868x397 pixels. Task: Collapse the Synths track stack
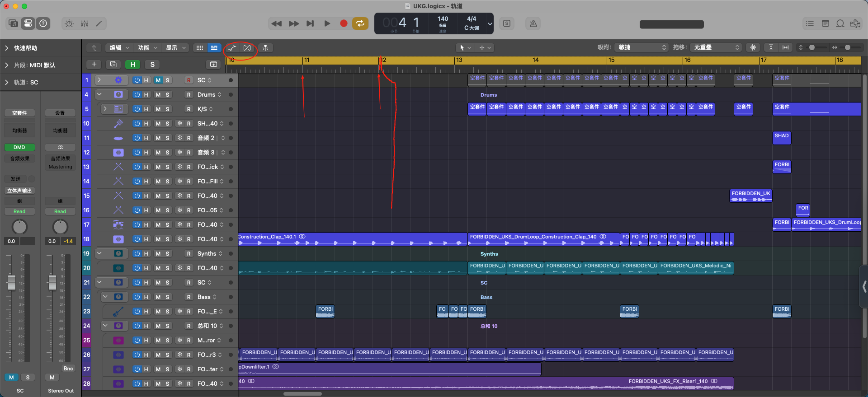coord(99,254)
